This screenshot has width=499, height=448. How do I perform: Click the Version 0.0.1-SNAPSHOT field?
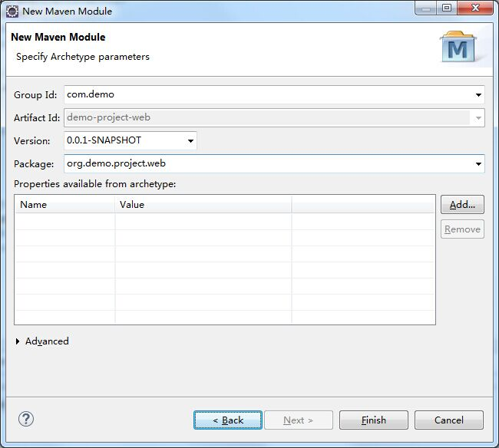(x=131, y=140)
